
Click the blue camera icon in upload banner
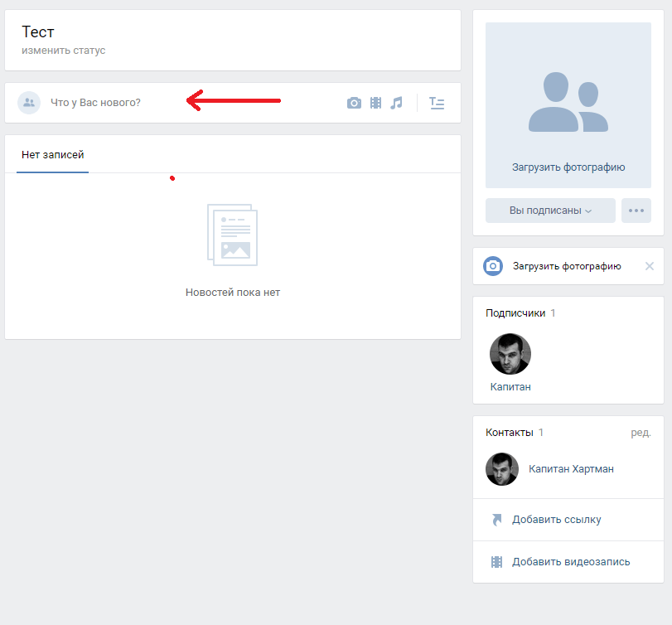pyautogui.click(x=493, y=266)
